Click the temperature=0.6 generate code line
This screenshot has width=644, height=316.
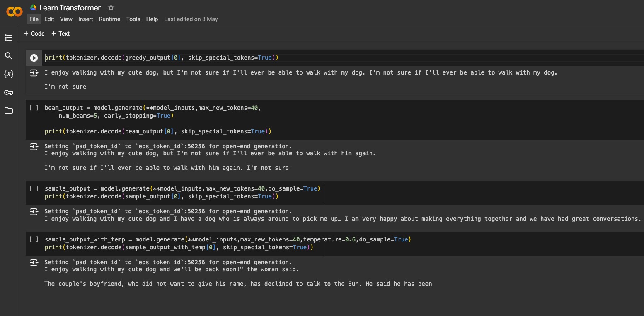point(228,239)
